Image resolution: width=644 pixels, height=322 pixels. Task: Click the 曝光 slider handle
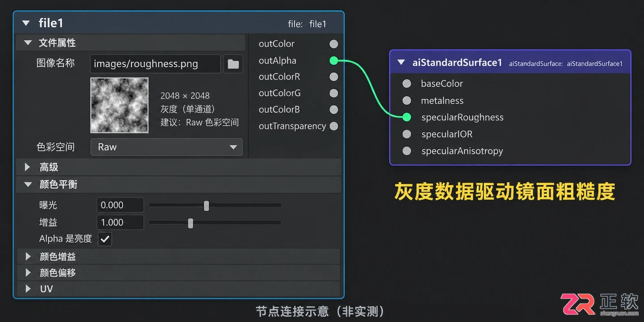click(206, 205)
